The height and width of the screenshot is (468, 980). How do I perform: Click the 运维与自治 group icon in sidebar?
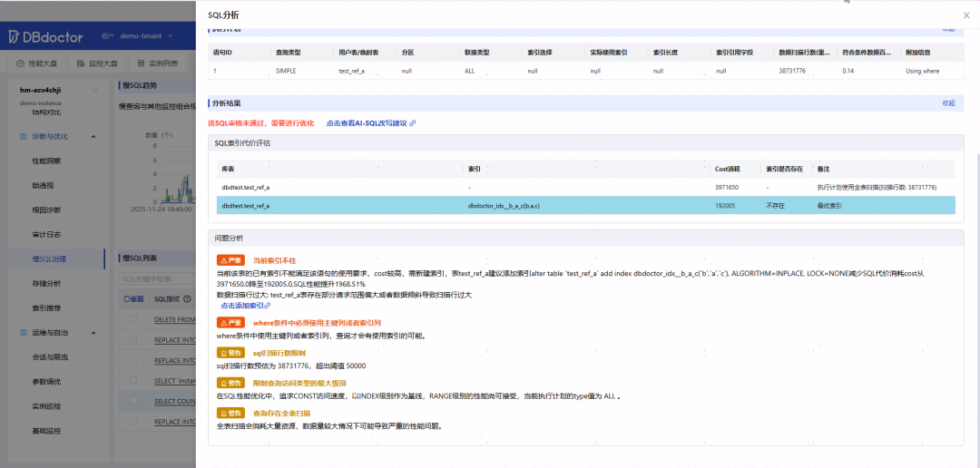coord(23,333)
